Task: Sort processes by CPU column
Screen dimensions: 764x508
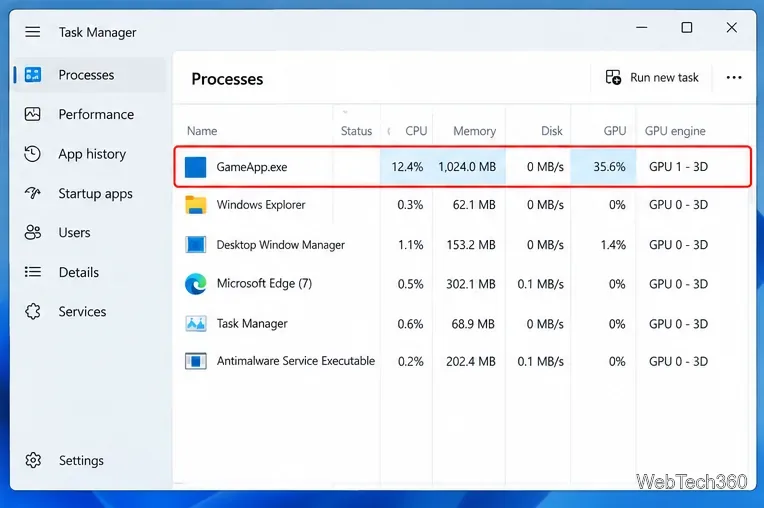Action: click(x=416, y=131)
